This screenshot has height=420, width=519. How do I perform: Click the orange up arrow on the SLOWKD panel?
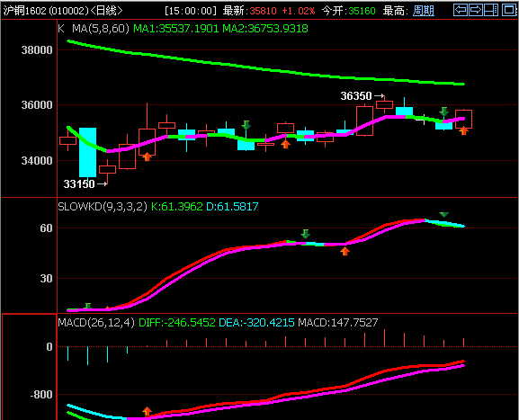pos(345,252)
